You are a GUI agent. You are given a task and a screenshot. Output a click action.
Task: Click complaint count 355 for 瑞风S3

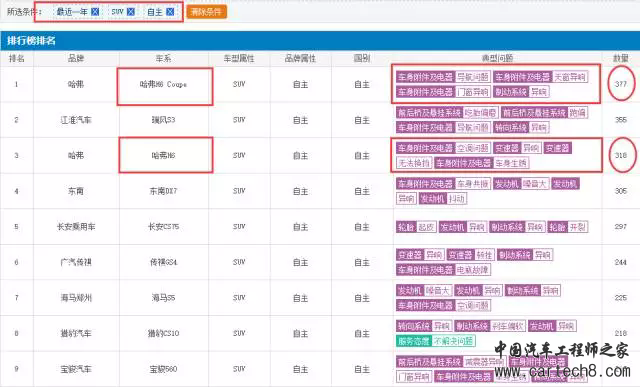point(620,120)
